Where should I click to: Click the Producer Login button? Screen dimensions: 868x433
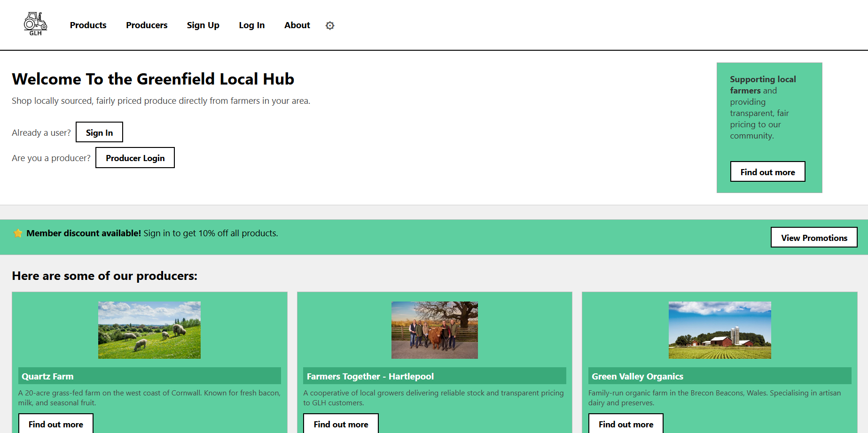pos(135,157)
